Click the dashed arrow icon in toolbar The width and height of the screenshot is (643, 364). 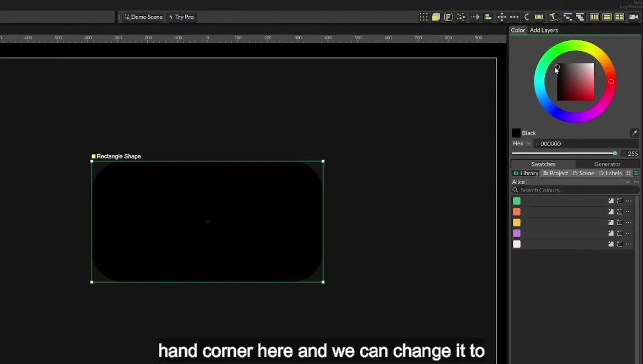pos(475,17)
